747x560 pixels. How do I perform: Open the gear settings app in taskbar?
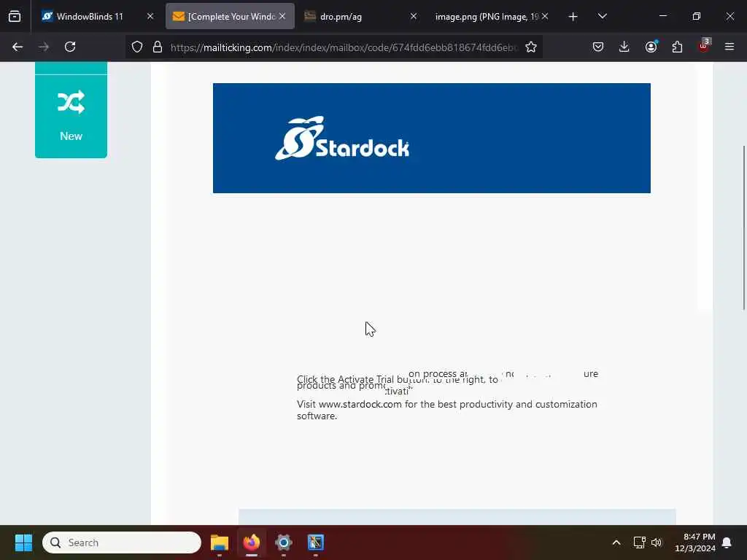pos(284,542)
